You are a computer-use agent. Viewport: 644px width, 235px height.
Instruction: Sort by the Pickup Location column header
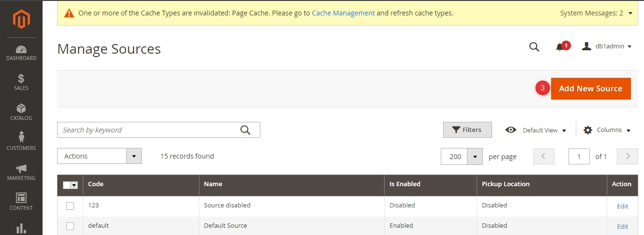point(542,184)
